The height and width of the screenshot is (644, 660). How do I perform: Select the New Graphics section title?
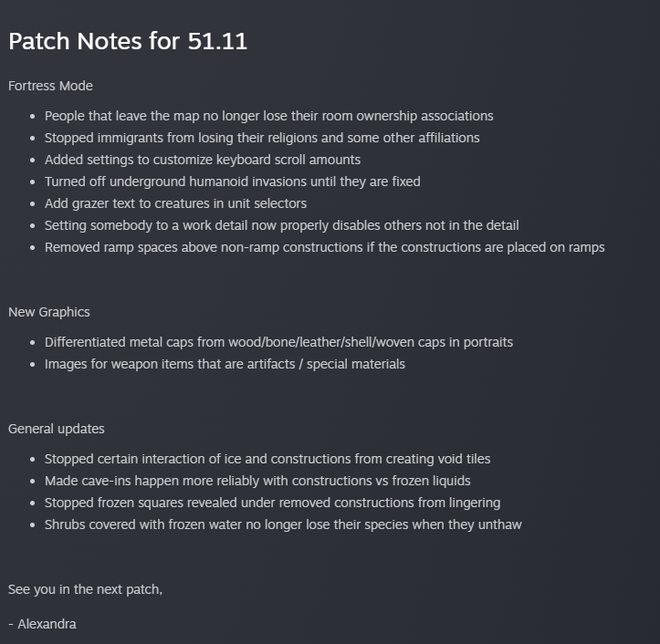49,312
